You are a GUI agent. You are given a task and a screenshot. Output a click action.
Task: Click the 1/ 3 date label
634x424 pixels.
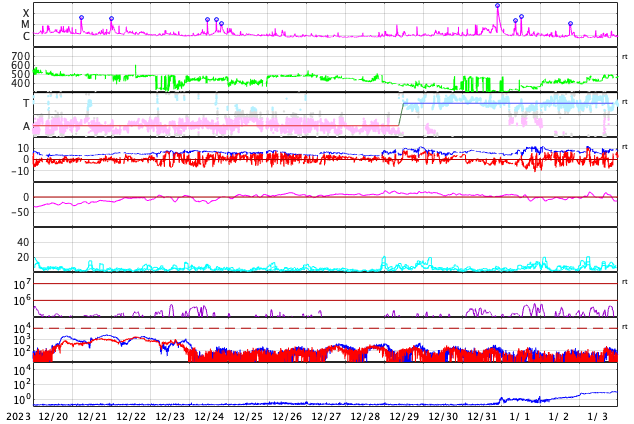point(598,417)
